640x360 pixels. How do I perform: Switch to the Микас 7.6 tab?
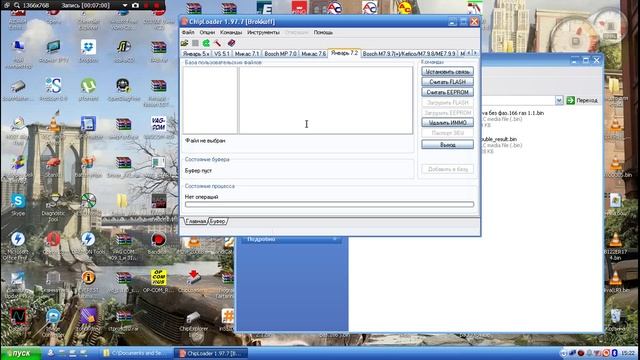pos(313,53)
